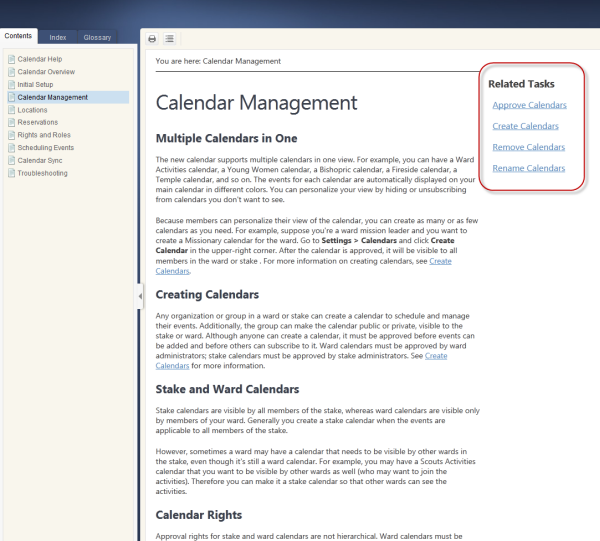The image size is (600, 541).
Task: Click the page icon beside Reservations
Action: coord(11,122)
